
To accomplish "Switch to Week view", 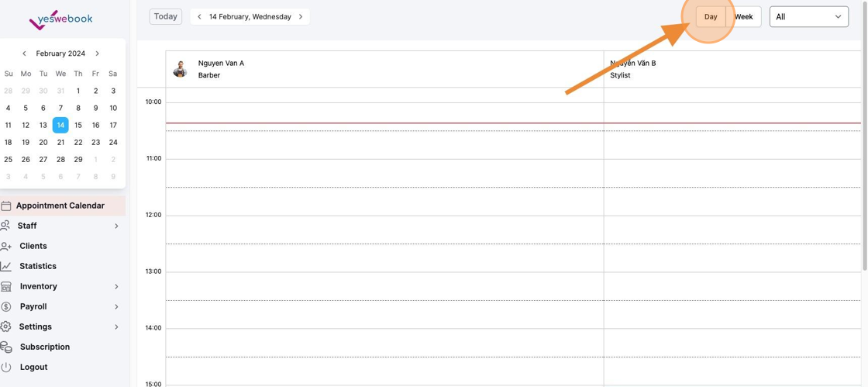I will point(743,16).
